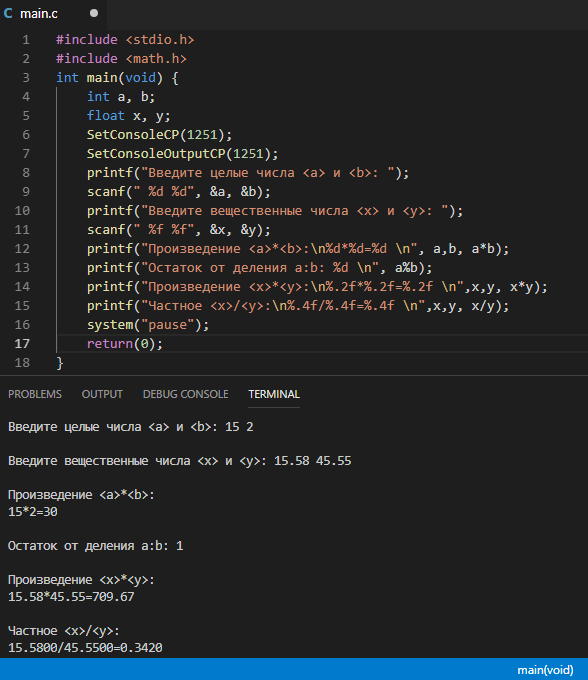Click terminal output '15.58*45.55=709.67'
This screenshot has width=588, height=680.
pos(71,597)
